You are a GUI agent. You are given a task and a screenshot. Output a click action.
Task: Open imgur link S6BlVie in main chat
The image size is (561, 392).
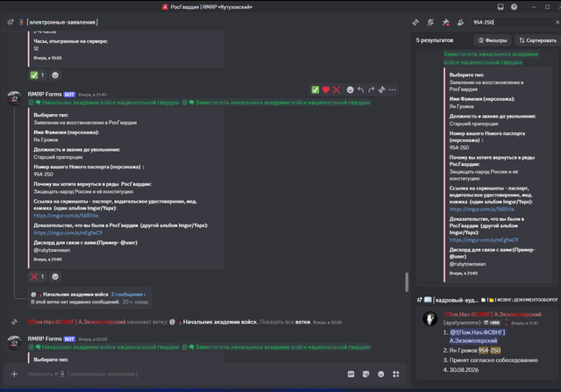tap(66, 216)
